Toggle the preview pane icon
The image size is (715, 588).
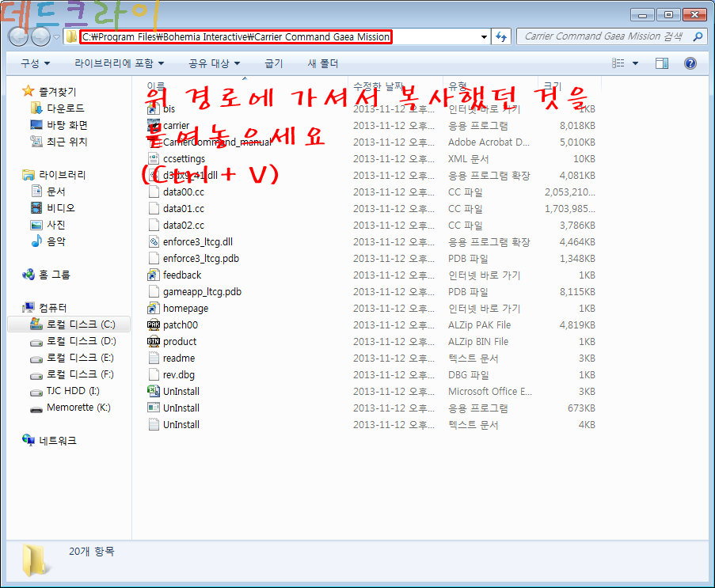point(662,63)
